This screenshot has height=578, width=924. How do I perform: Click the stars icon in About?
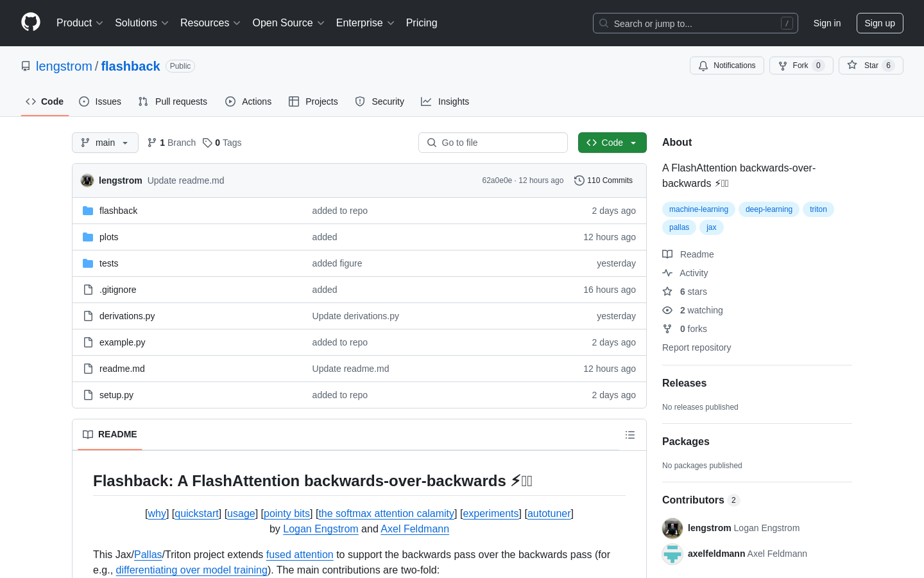(667, 292)
